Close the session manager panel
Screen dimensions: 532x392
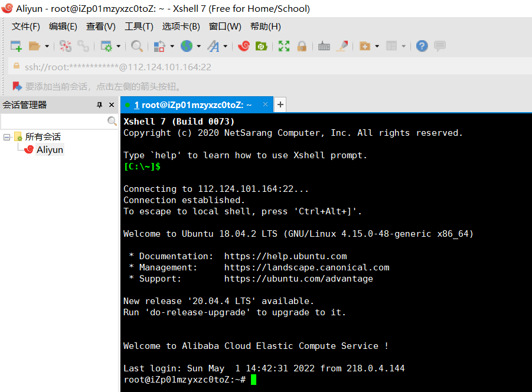(111, 105)
